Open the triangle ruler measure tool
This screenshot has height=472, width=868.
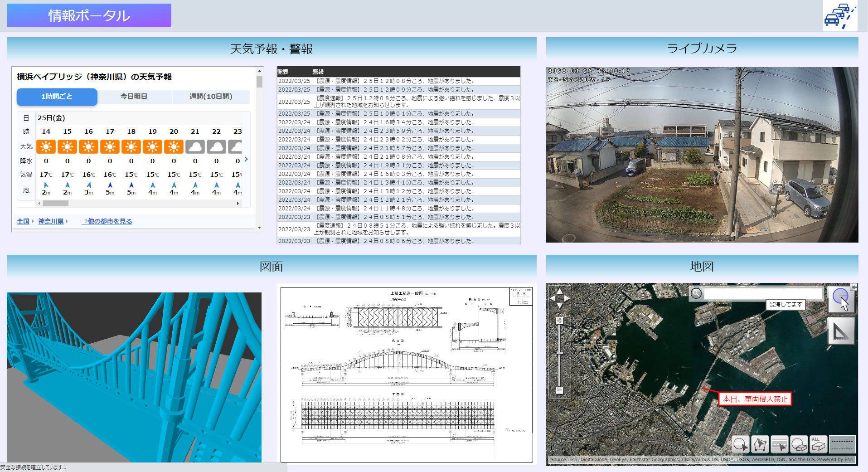pyautogui.click(x=841, y=331)
